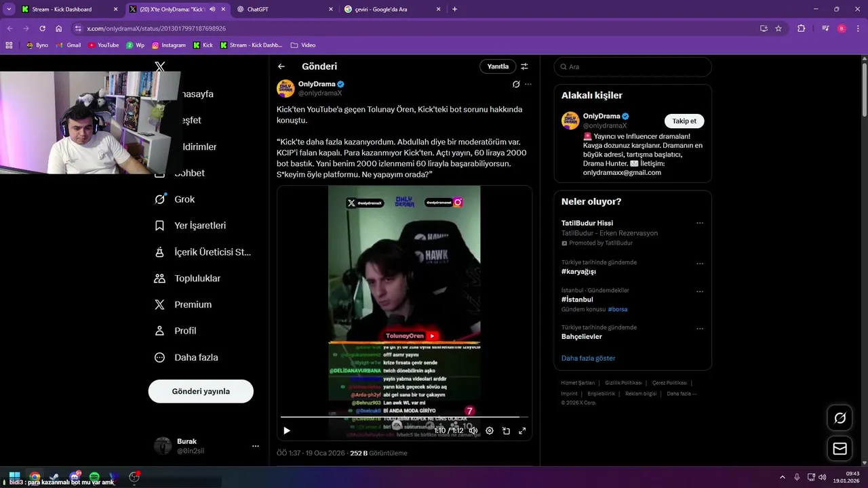Viewport: 868px width, 488px height.
Task: Click Daha fazla göster in trends
Action: click(588, 358)
